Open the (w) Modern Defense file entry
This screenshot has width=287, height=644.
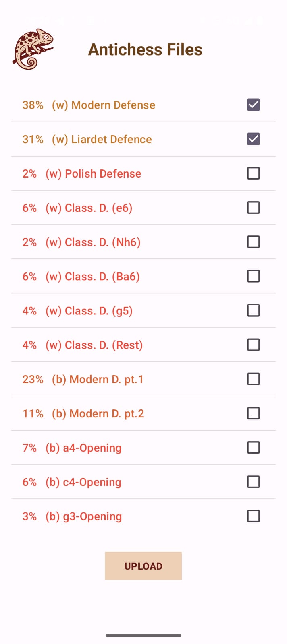tap(103, 105)
